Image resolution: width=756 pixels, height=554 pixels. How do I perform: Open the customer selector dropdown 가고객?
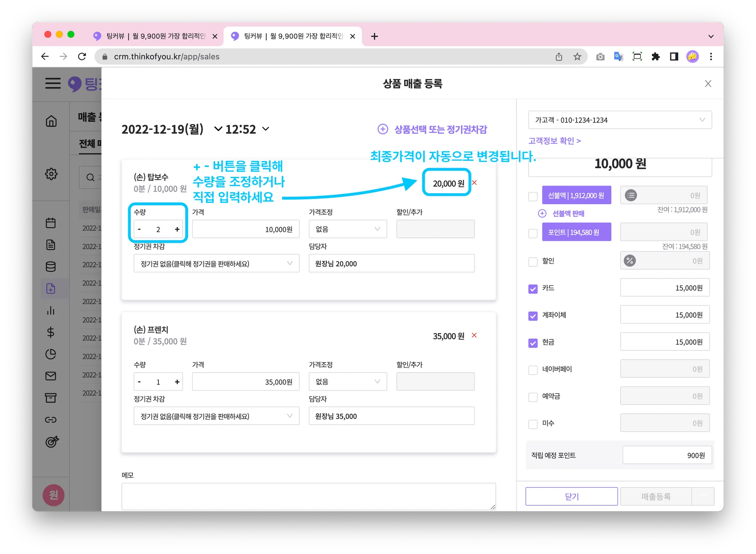(620, 120)
